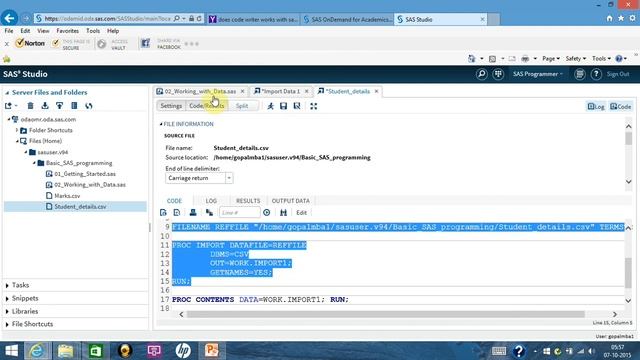
Task: Click the code editor vertical scrollbar thumb
Action: point(628,273)
